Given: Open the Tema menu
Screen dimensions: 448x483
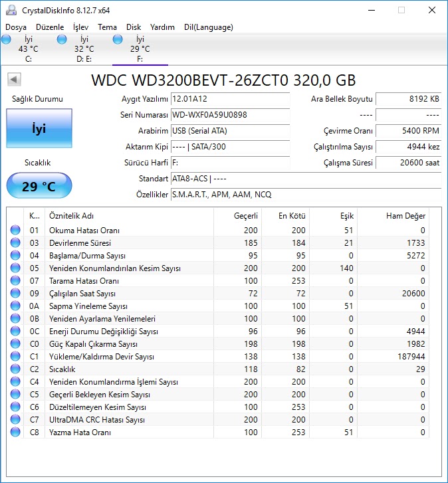Looking at the screenshot, I should pos(107,27).
